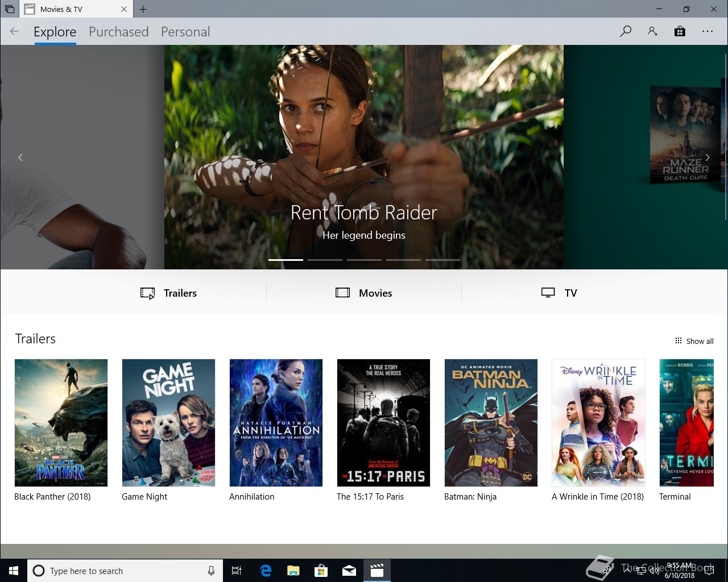The width and height of the screenshot is (728, 582).
Task: Click the Annihilation title text
Action: 252,496
